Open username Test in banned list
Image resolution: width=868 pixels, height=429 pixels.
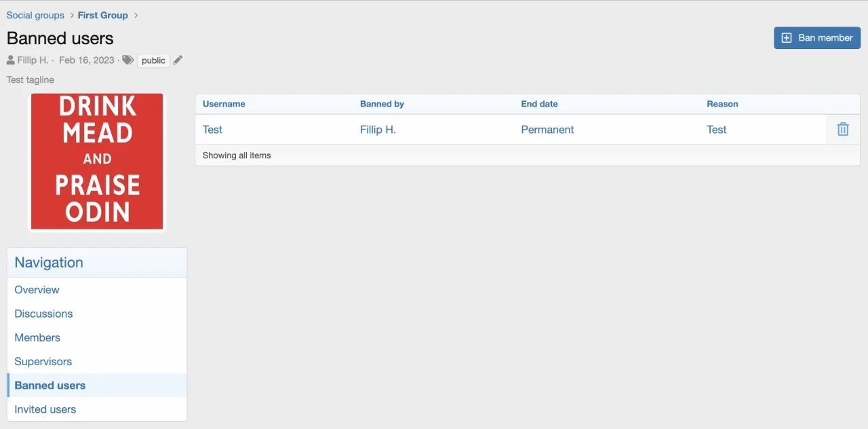(212, 130)
